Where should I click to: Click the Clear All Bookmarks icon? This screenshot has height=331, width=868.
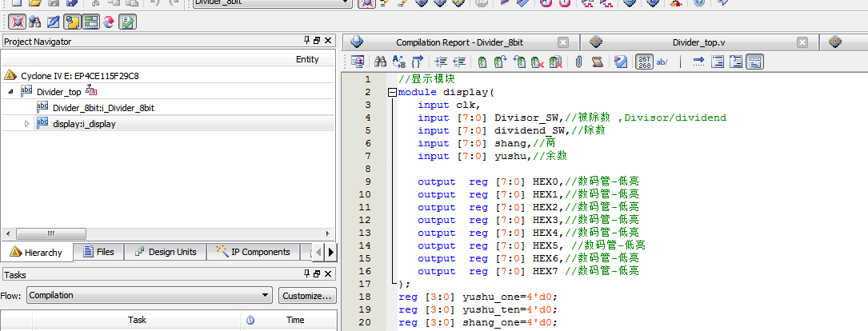(554, 62)
